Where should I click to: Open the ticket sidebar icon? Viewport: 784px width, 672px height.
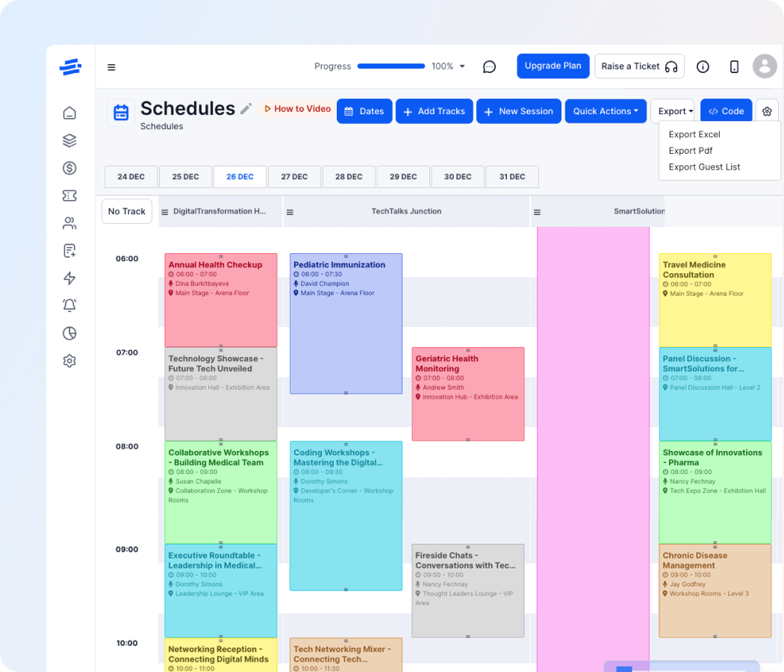tap(69, 196)
